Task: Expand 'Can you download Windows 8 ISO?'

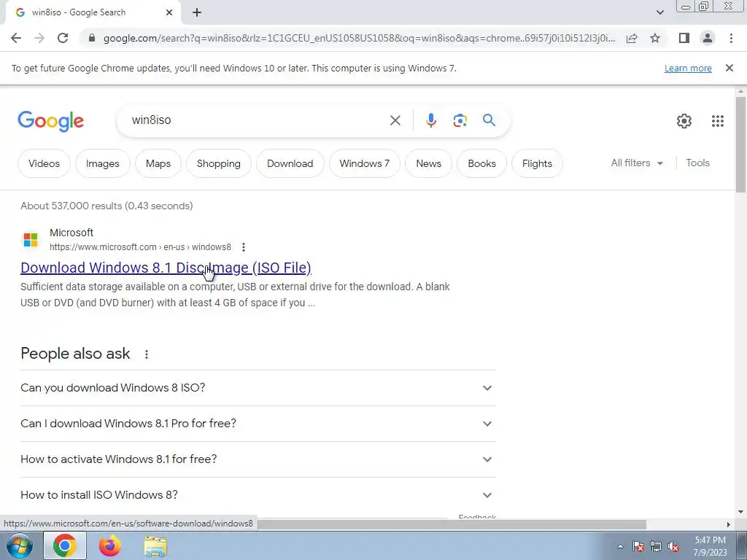Action: pos(258,388)
